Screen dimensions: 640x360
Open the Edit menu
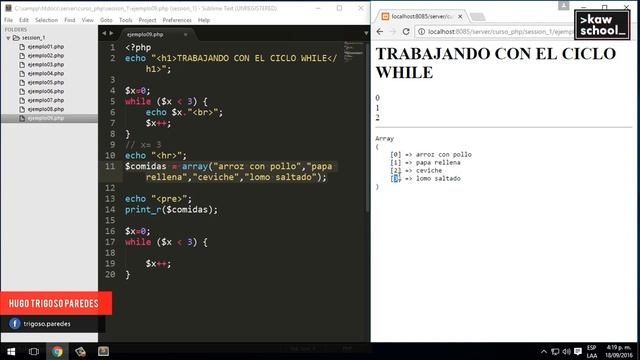tap(24, 20)
